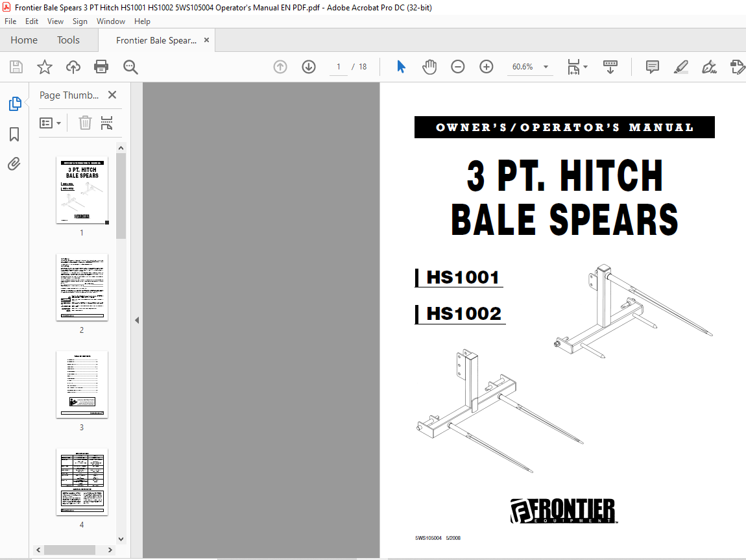Select the Frontier Bale Spear document tab
Viewport: 746px width, 560px height.
coord(156,40)
